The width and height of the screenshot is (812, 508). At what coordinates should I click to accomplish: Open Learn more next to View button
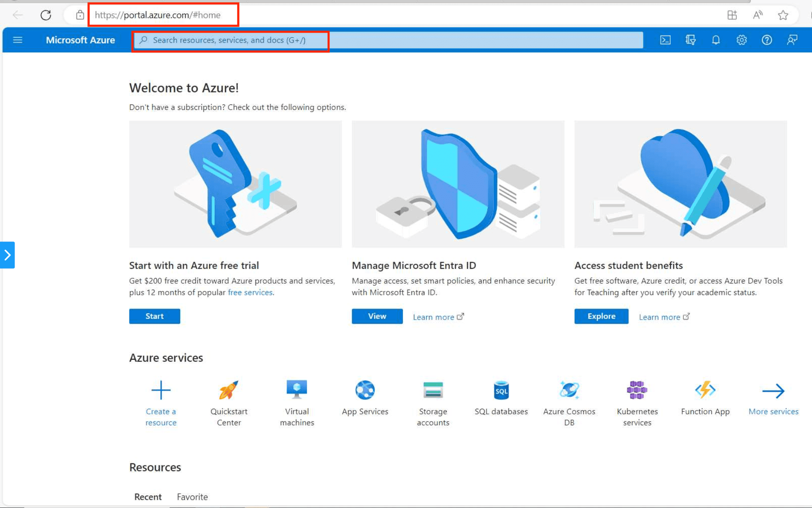(x=438, y=317)
